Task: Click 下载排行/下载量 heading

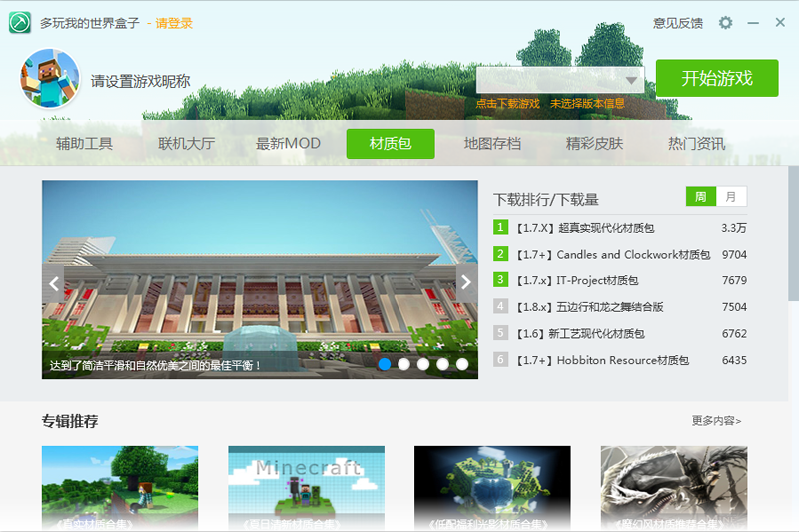Action: pos(546,199)
